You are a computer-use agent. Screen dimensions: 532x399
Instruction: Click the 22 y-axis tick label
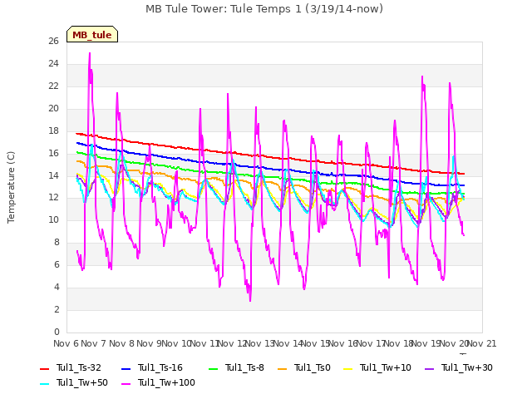[53, 86]
